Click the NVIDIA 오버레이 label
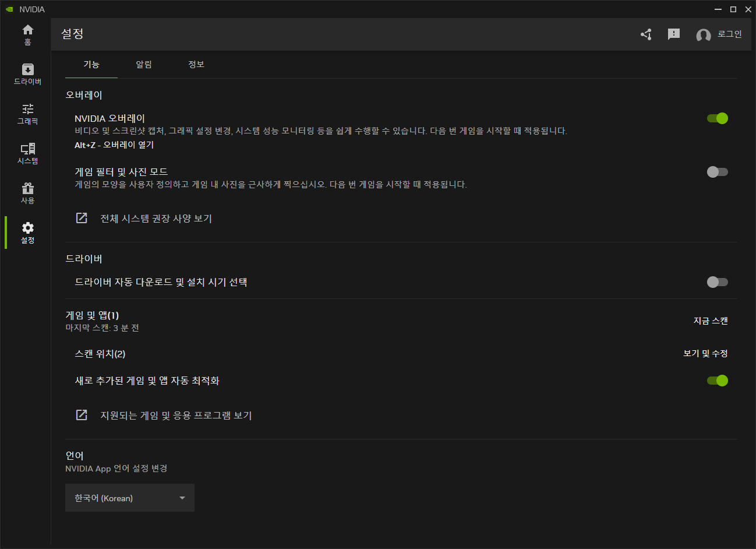756x549 pixels. (109, 118)
